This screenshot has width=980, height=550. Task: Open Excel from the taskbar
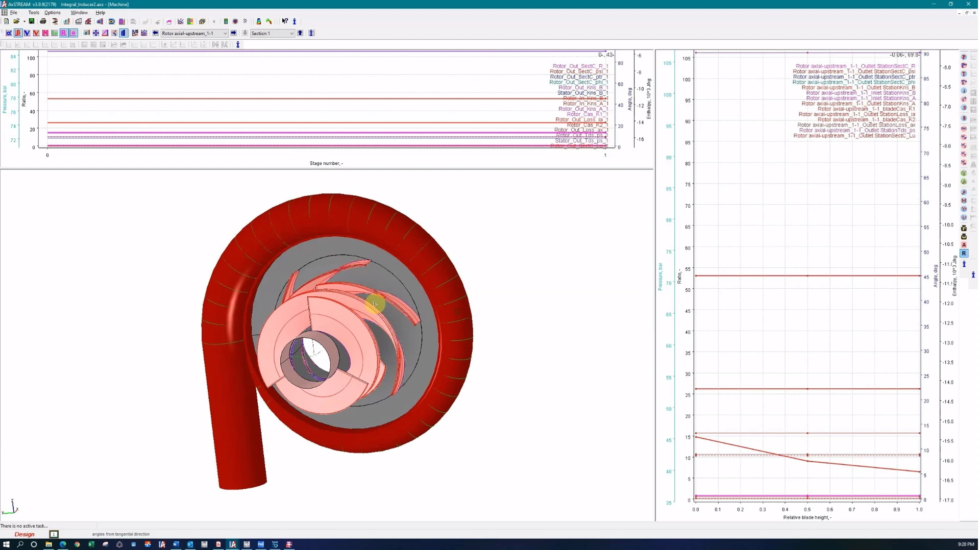91,545
